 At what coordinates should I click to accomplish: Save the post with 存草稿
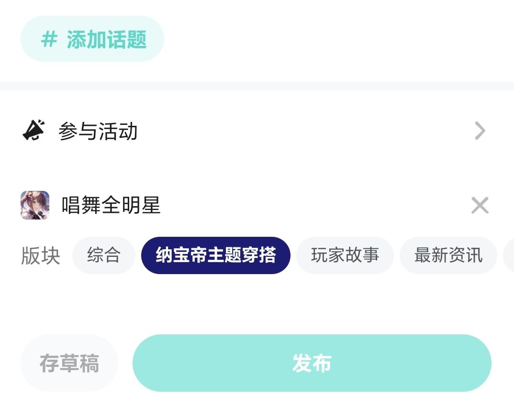click(69, 363)
